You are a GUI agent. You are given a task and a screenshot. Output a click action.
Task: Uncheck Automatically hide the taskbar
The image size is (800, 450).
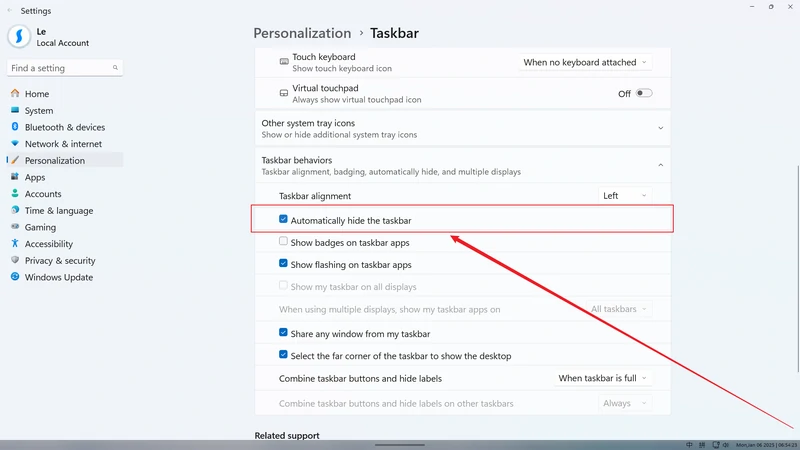click(284, 220)
